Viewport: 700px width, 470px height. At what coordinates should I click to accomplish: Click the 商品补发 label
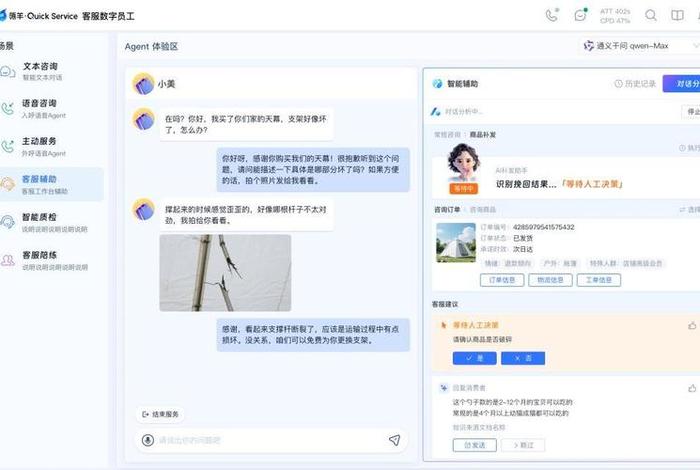483,134
